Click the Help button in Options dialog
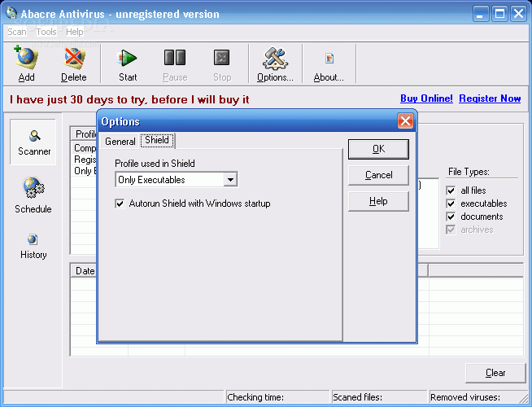Image resolution: width=532 pixels, height=407 pixels. click(378, 201)
